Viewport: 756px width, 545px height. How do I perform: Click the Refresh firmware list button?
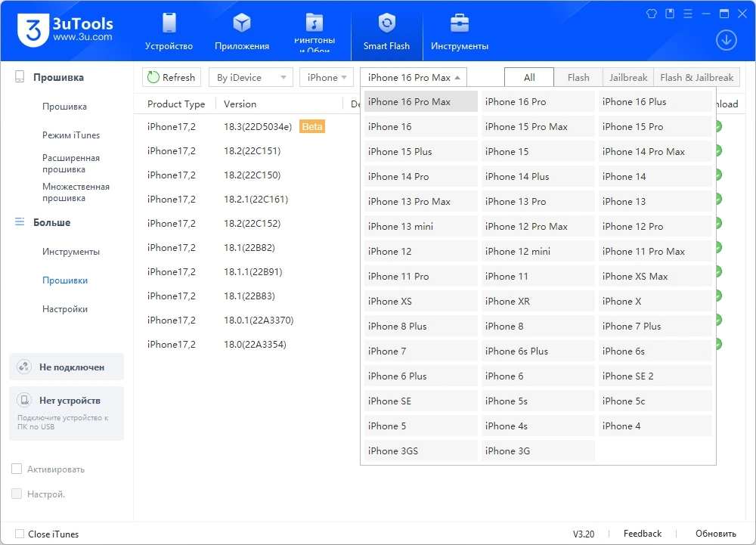[172, 77]
